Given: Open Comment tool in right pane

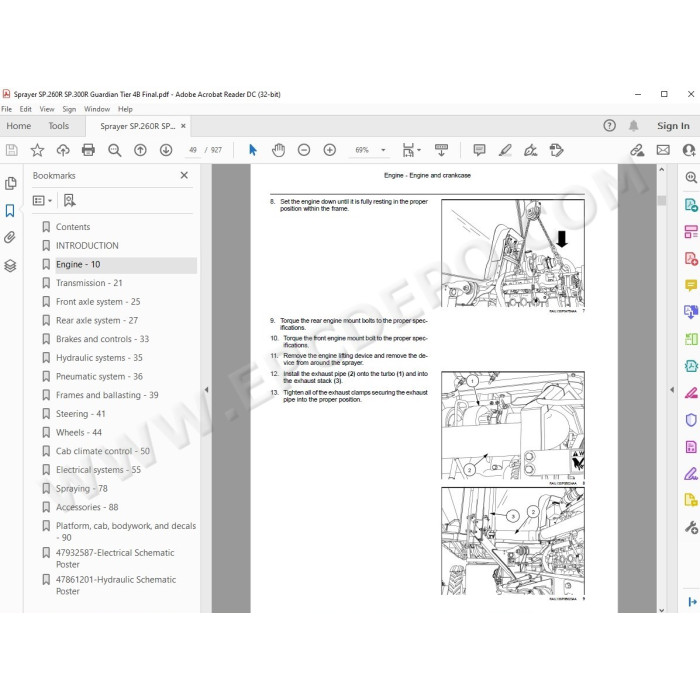Looking at the screenshot, I should (x=691, y=285).
